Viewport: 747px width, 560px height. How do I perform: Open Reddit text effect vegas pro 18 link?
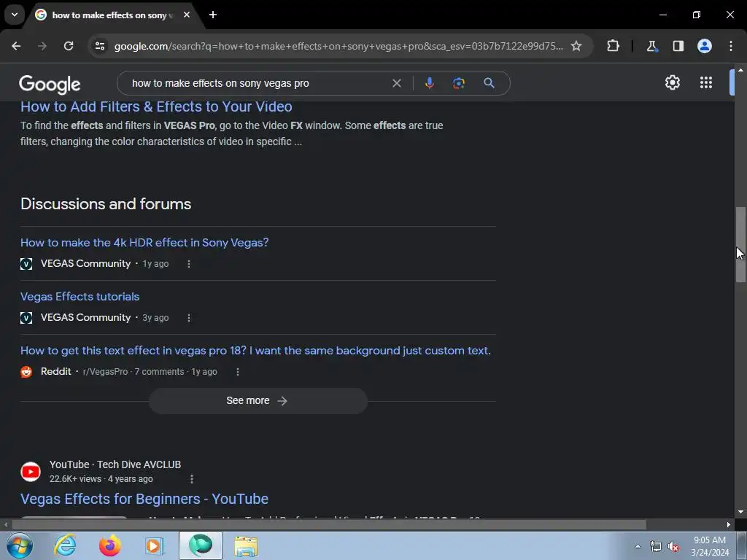255,351
